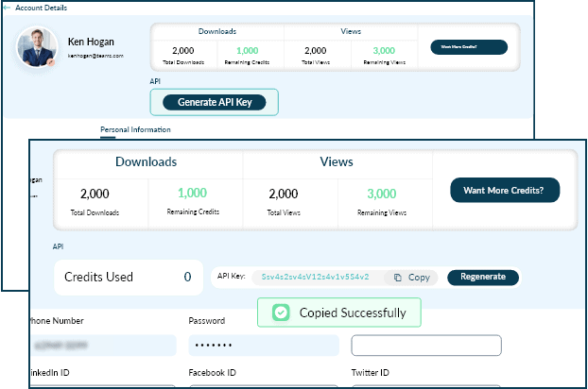Click the Generate API Key button

215,102
